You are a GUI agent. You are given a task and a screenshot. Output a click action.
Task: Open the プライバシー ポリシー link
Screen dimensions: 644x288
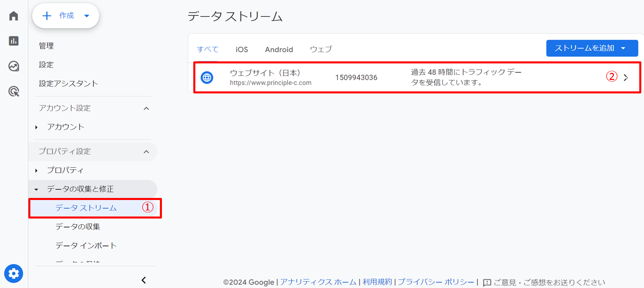[436, 282]
